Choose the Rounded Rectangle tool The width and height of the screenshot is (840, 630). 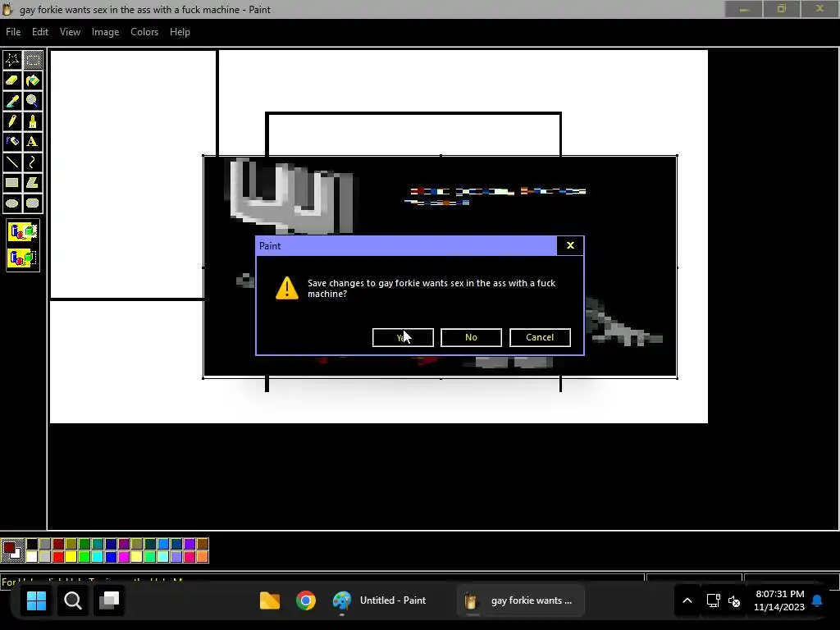33,203
